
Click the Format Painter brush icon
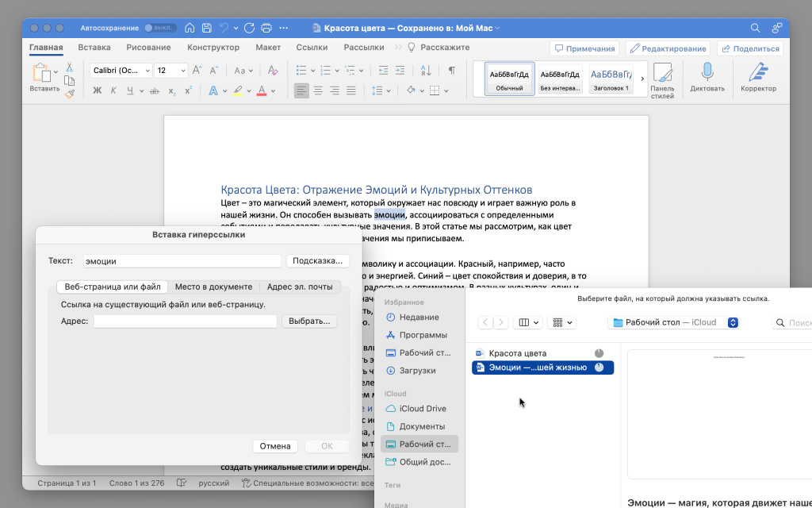pyautogui.click(x=70, y=94)
